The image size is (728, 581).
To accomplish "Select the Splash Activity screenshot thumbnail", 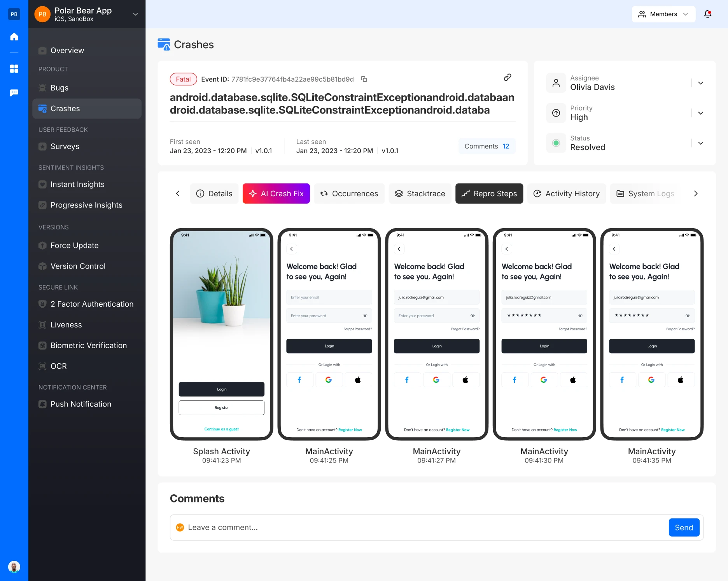I will point(221,334).
